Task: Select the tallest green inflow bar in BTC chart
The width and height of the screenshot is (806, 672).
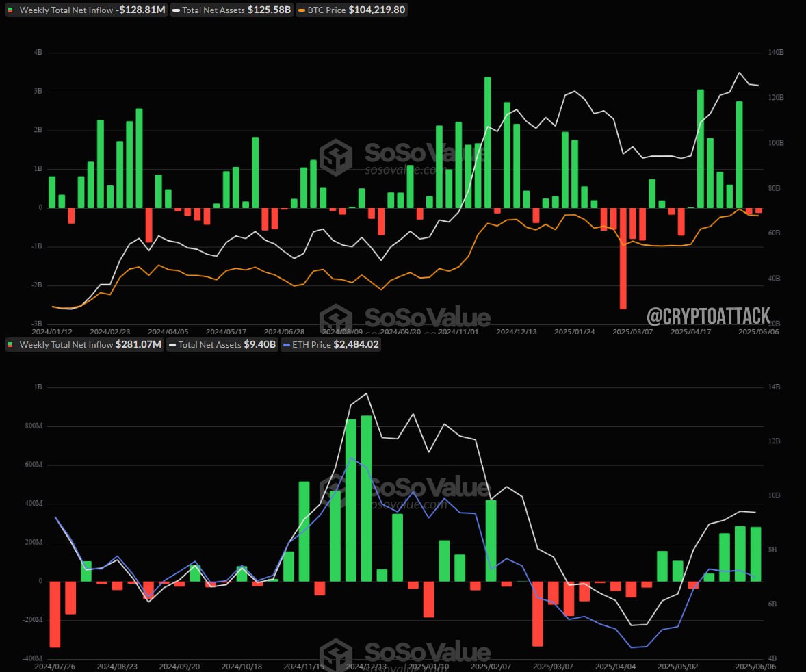Action: (488, 142)
